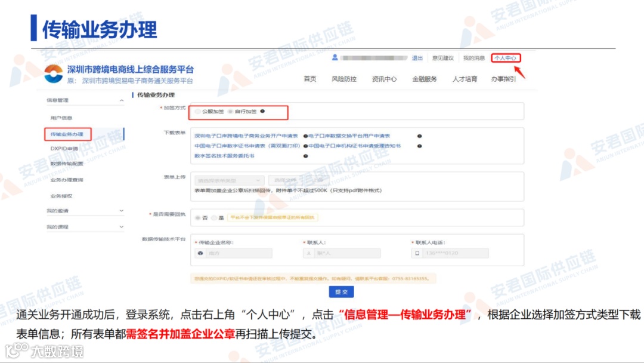The height and width of the screenshot is (363, 644).
Task: Click the 意见建议 link
Action: coord(442,58)
